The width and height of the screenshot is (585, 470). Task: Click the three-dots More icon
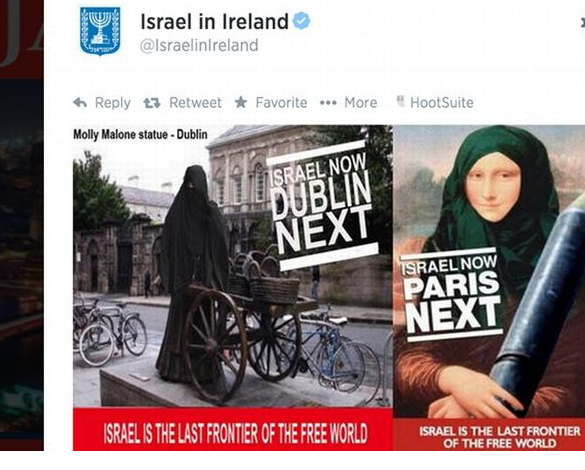(x=328, y=103)
